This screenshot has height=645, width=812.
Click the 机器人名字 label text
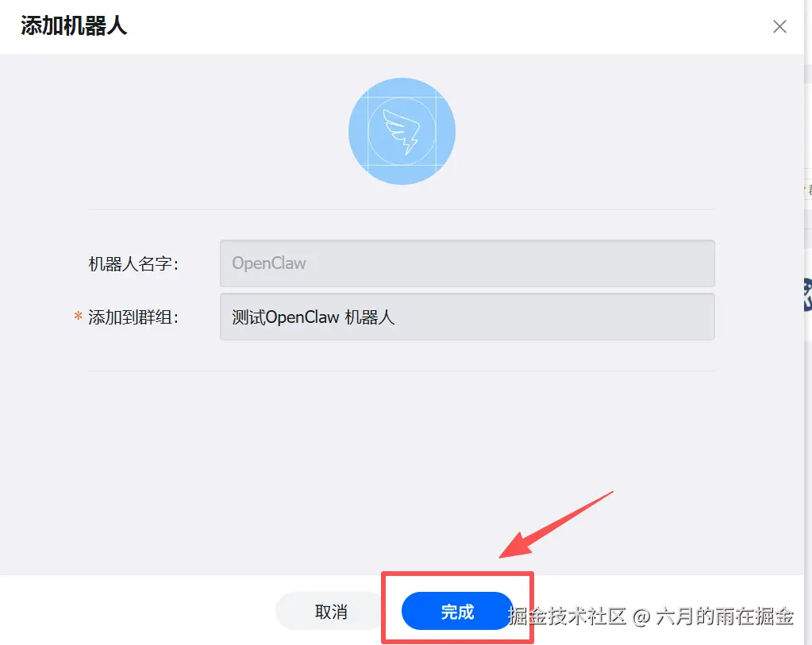(133, 264)
